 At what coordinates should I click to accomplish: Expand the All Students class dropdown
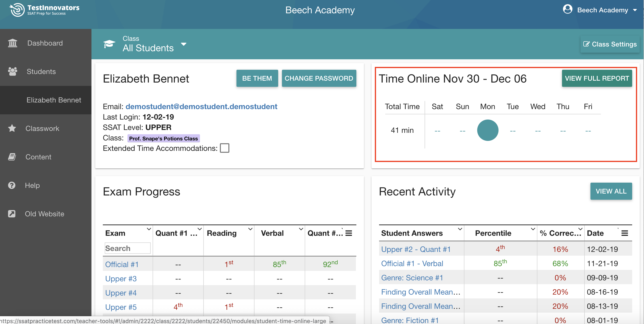click(184, 44)
